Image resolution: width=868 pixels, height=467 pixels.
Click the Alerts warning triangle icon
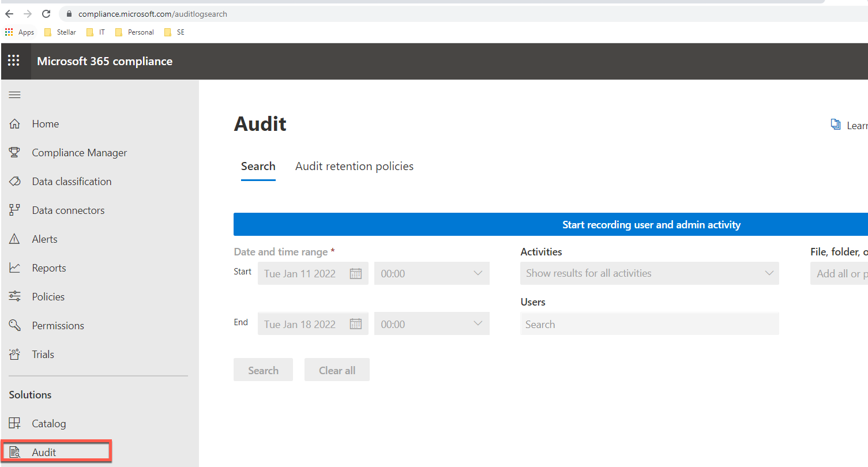15,239
